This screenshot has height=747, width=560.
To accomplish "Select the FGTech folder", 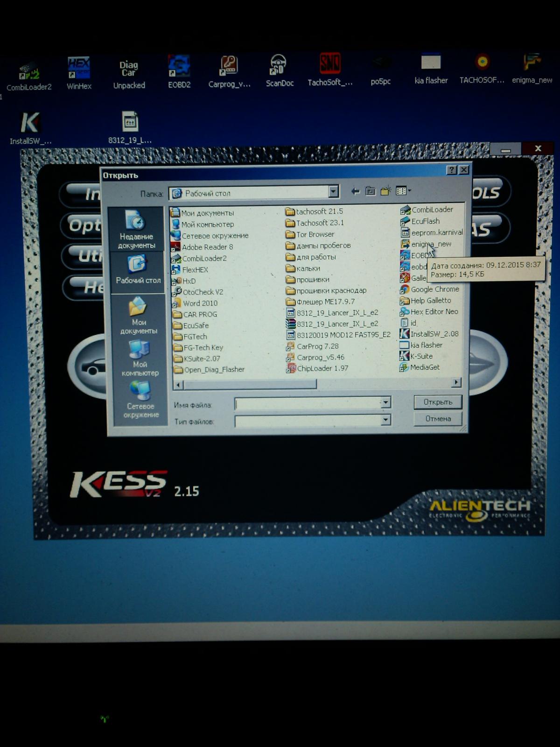I will coord(190,337).
